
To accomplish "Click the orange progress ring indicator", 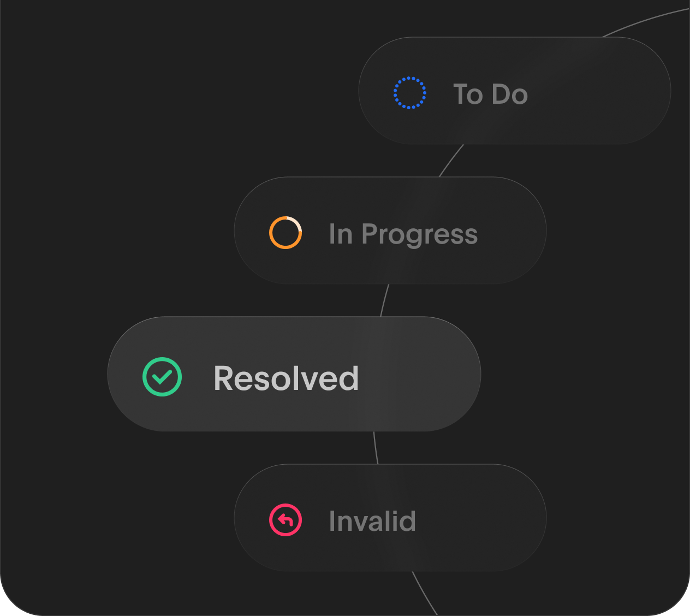I will point(285,232).
